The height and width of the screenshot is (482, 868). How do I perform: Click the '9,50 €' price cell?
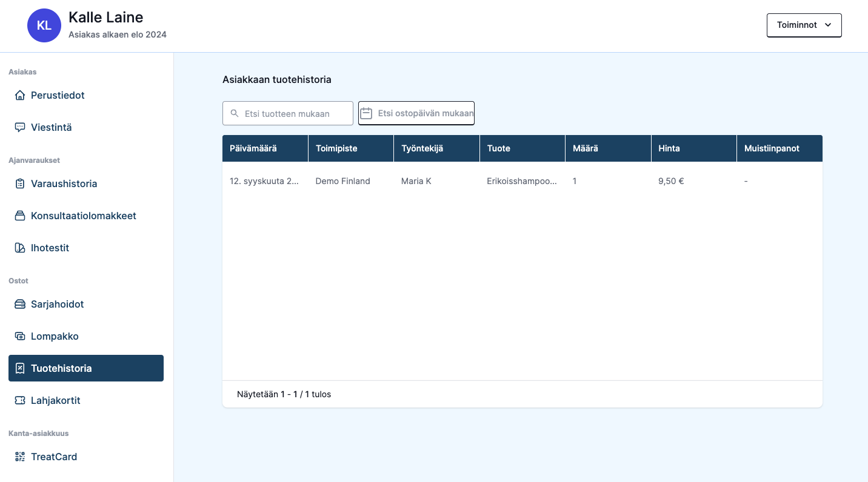pyautogui.click(x=671, y=181)
